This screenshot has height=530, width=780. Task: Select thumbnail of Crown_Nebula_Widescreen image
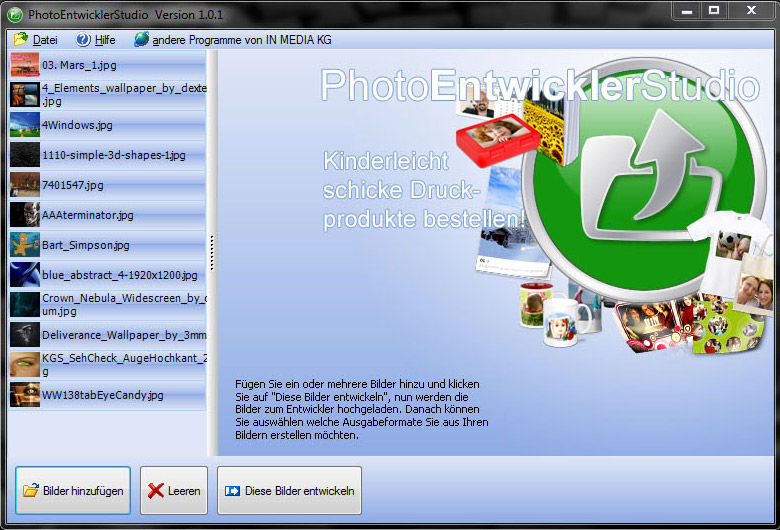(x=24, y=305)
